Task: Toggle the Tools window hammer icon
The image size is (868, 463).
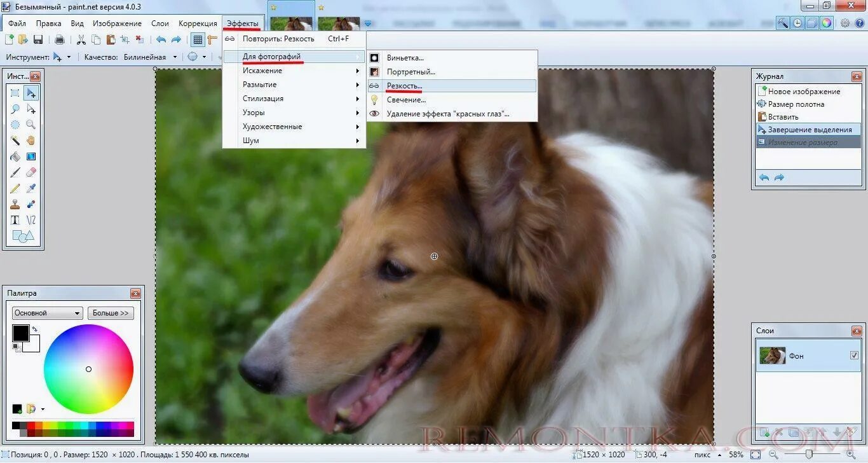Action: click(783, 23)
